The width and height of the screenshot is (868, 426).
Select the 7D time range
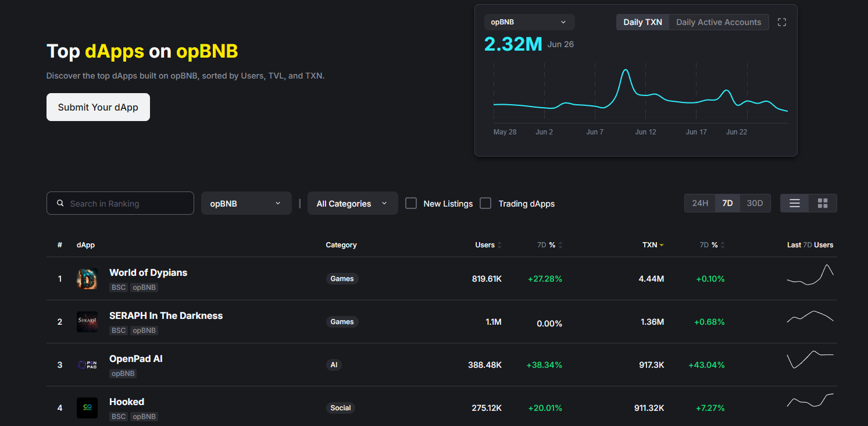727,203
